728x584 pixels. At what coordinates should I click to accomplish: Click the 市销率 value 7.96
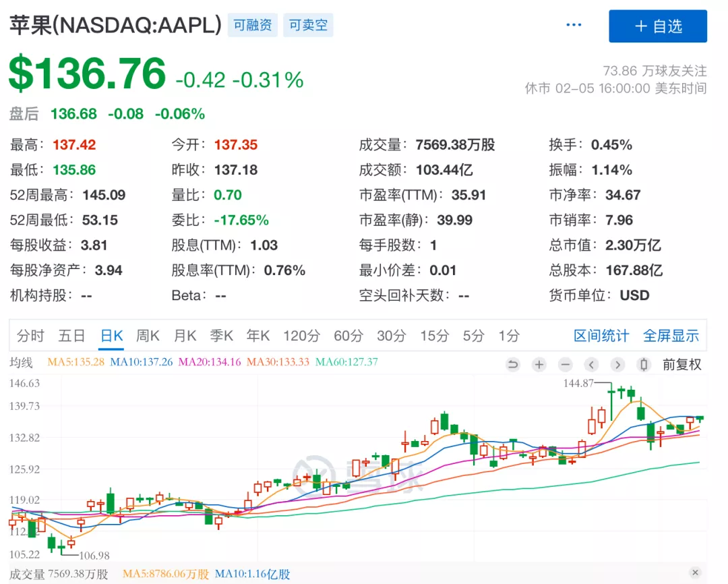(619, 221)
